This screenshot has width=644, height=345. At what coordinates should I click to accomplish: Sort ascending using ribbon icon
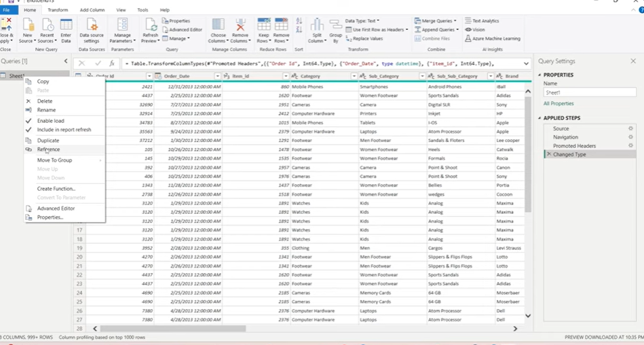click(299, 20)
